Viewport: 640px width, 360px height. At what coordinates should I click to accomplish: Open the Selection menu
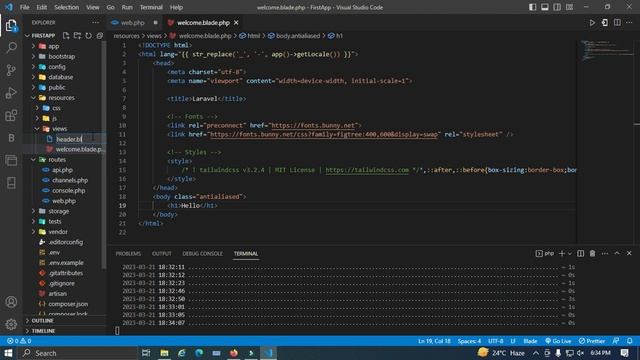click(67, 7)
